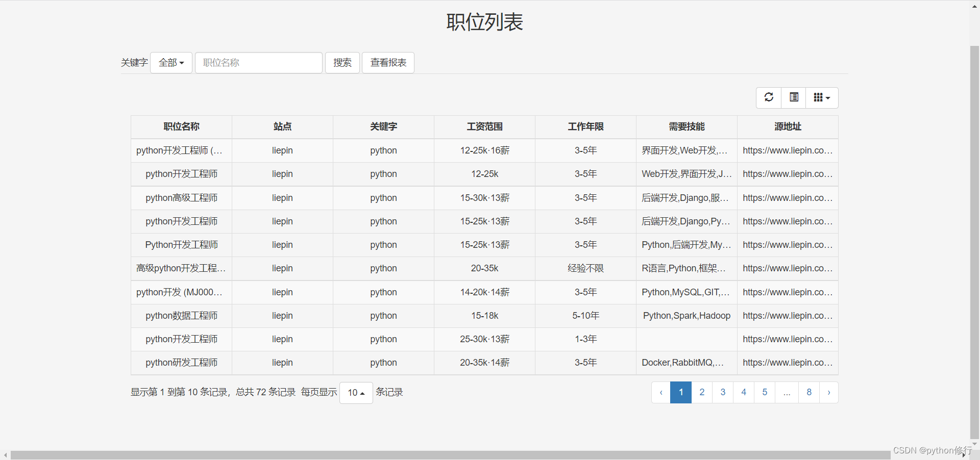Focus the 职位名称 search input
This screenshot has height=460, width=980.
click(259, 63)
